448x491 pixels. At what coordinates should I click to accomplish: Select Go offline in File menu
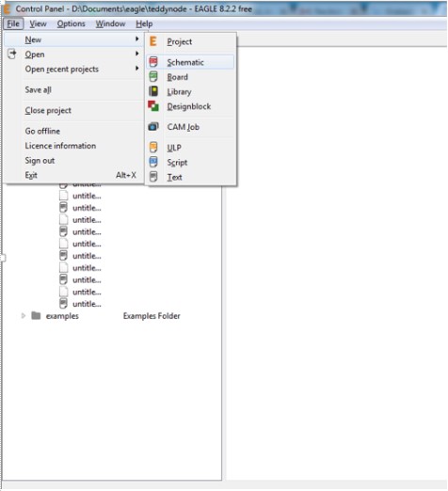74,131
